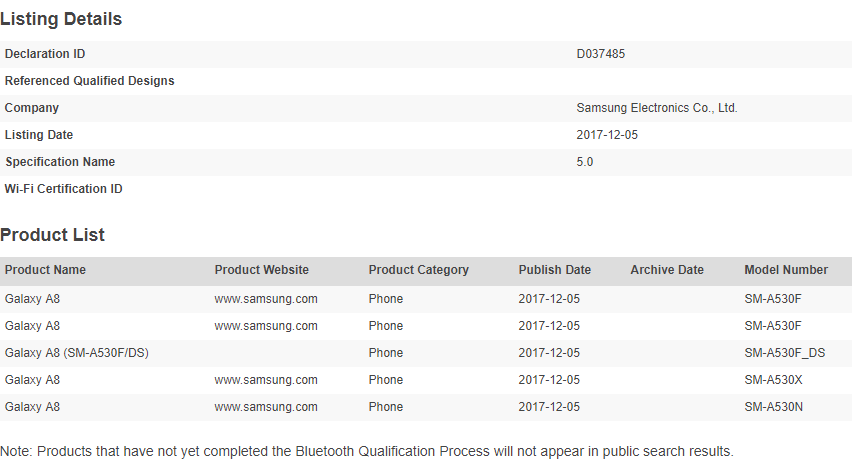Sort by the Product Name column header
Viewport: 852px width, 470px height.
pyautogui.click(x=45, y=270)
